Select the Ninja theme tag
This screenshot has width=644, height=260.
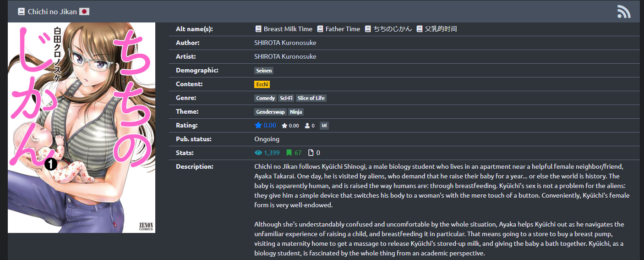(x=296, y=112)
